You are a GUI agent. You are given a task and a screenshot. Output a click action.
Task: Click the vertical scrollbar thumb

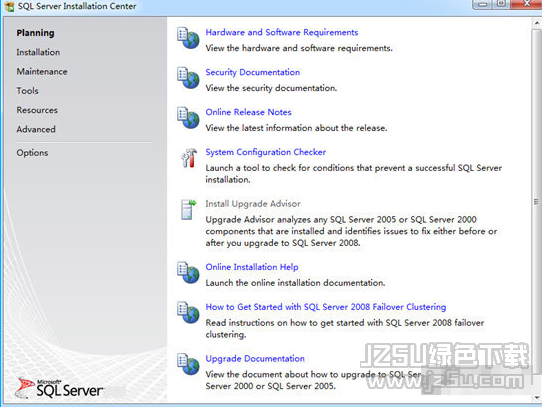click(536, 202)
